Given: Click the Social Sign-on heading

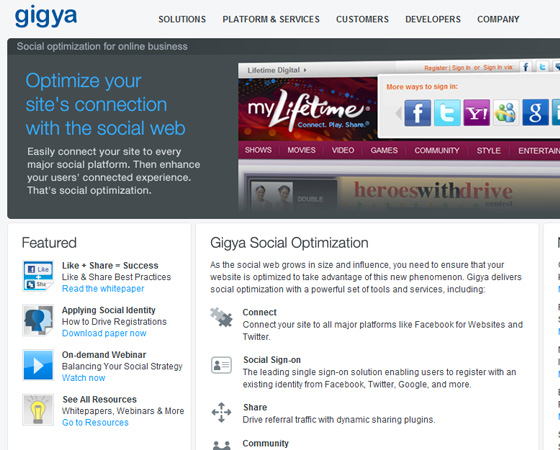Looking at the screenshot, I should (x=272, y=360).
